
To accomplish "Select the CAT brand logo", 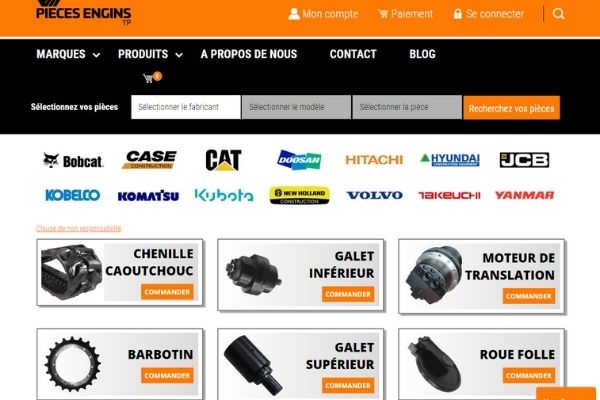I will click(223, 160).
